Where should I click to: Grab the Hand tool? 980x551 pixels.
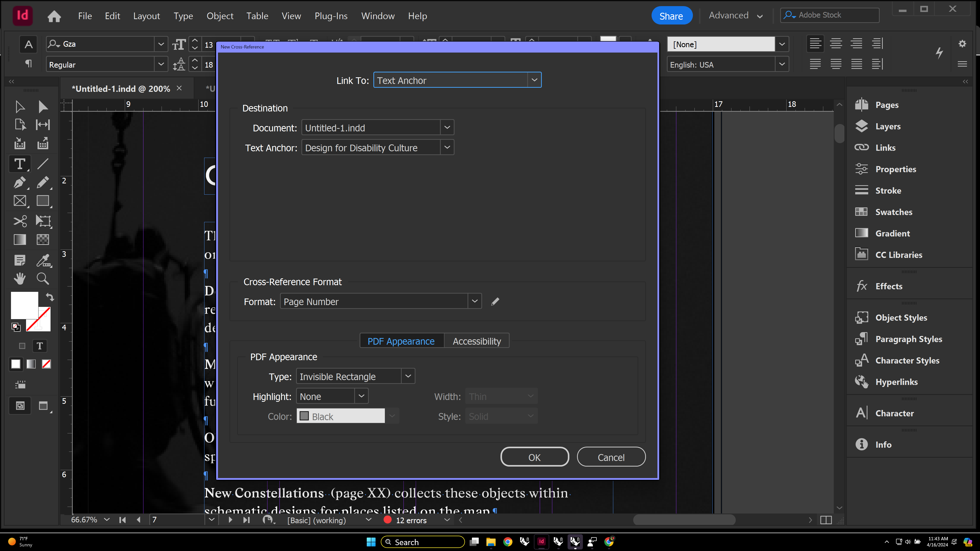pos(19,278)
